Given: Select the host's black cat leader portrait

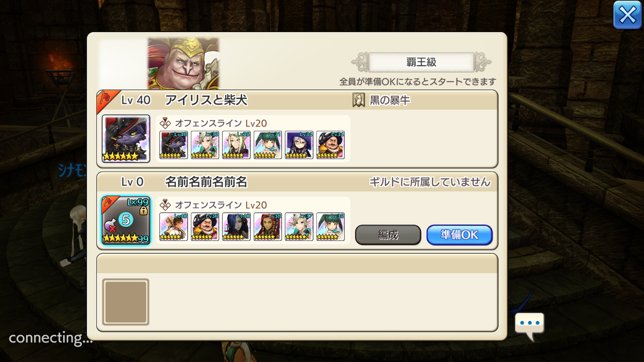Looking at the screenshot, I should [126, 139].
